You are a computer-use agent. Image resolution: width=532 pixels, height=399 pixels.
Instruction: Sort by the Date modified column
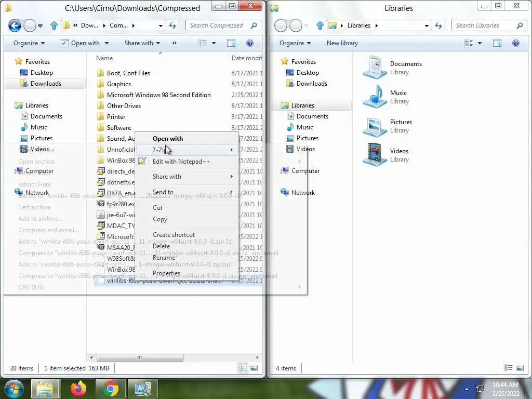pos(246,58)
